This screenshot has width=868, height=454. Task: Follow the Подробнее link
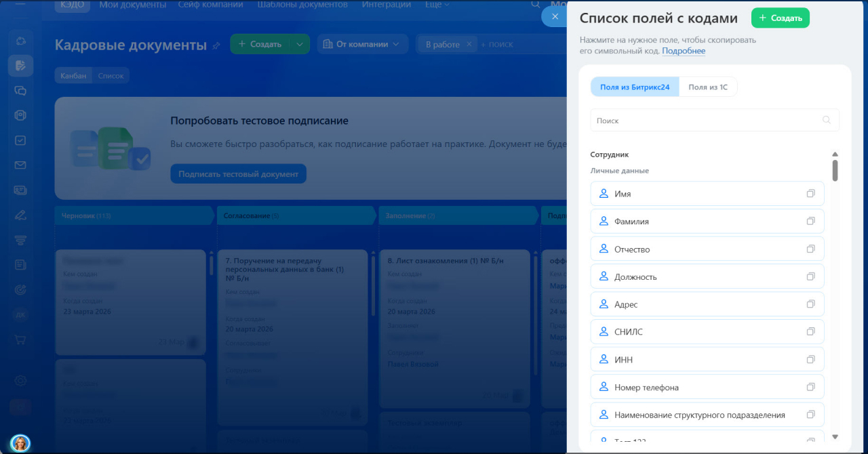(x=684, y=51)
